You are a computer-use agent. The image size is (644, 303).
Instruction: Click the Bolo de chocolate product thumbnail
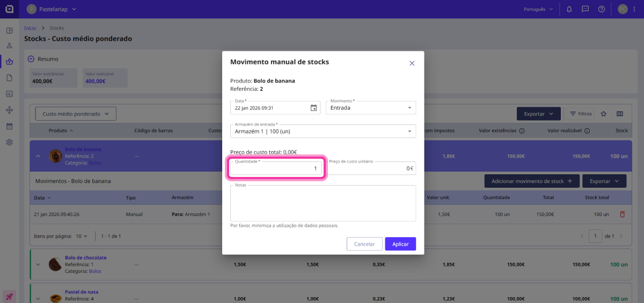[x=55, y=264]
